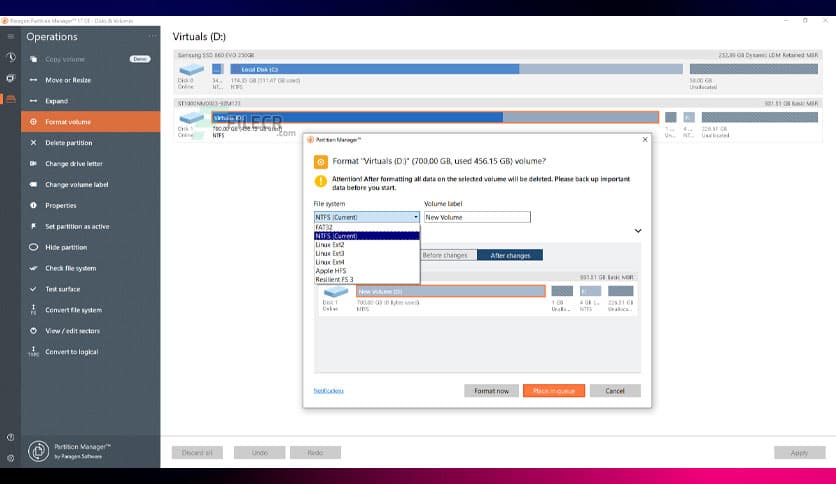The height and width of the screenshot is (484, 836).
Task: Click the Place in queue button
Action: click(553, 391)
